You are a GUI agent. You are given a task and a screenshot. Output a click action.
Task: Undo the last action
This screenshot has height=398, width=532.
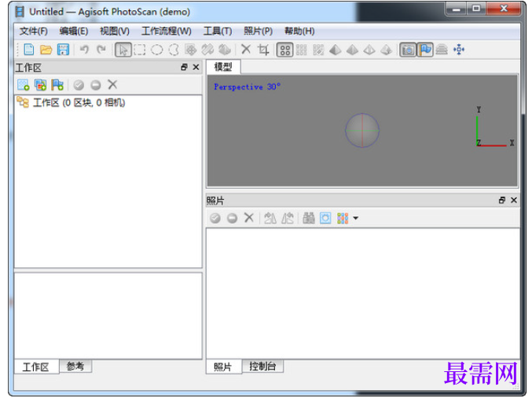84,50
